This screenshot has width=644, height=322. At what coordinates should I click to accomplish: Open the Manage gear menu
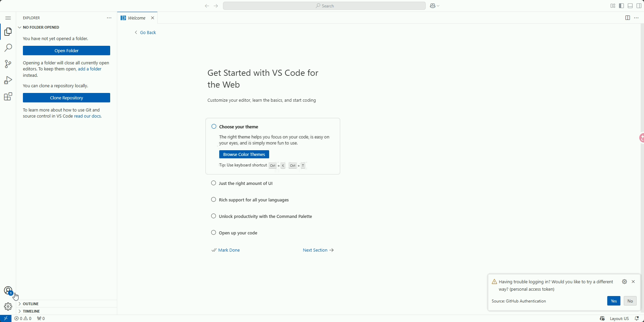click(8, 307)
